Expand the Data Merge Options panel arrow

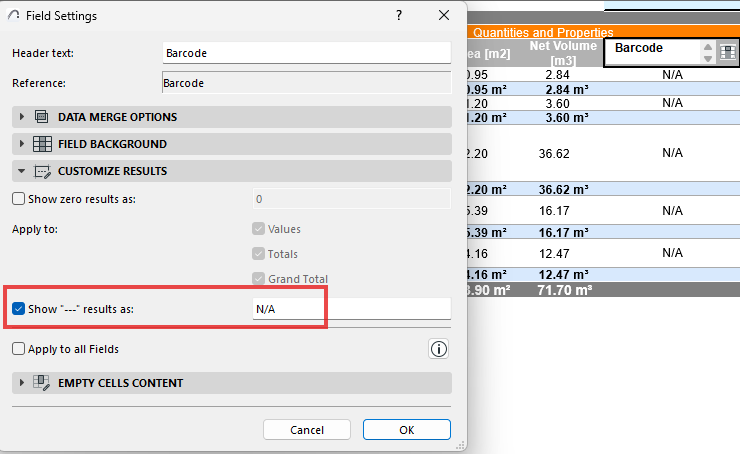22,117
